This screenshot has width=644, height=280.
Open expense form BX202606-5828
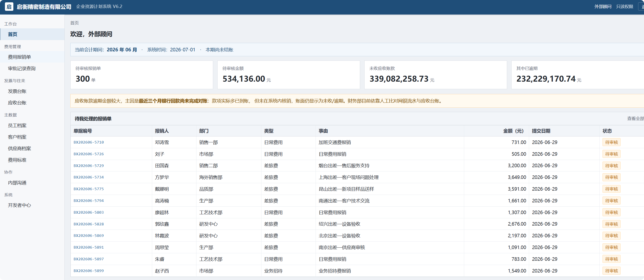click(x=88, y=224)
